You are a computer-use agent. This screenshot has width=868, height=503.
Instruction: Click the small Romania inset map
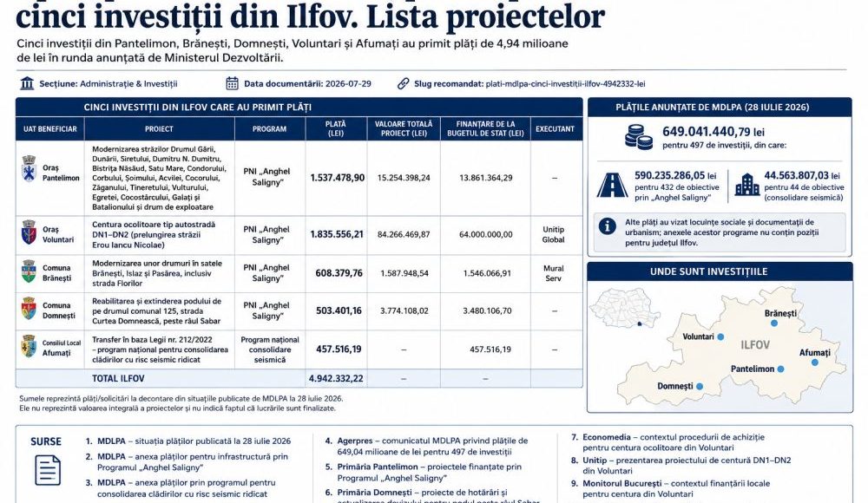pyautogui.click(x=625, y=308)
